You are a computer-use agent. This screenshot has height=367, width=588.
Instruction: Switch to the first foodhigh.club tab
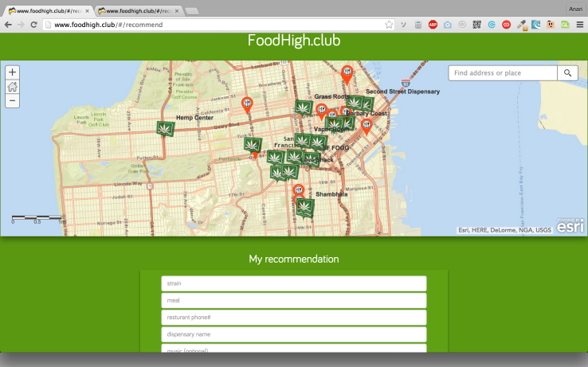click(x=47, y=11)
